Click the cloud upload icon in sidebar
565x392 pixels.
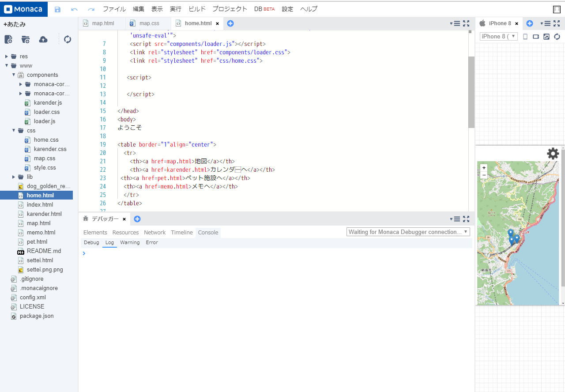tap(43, 39)
